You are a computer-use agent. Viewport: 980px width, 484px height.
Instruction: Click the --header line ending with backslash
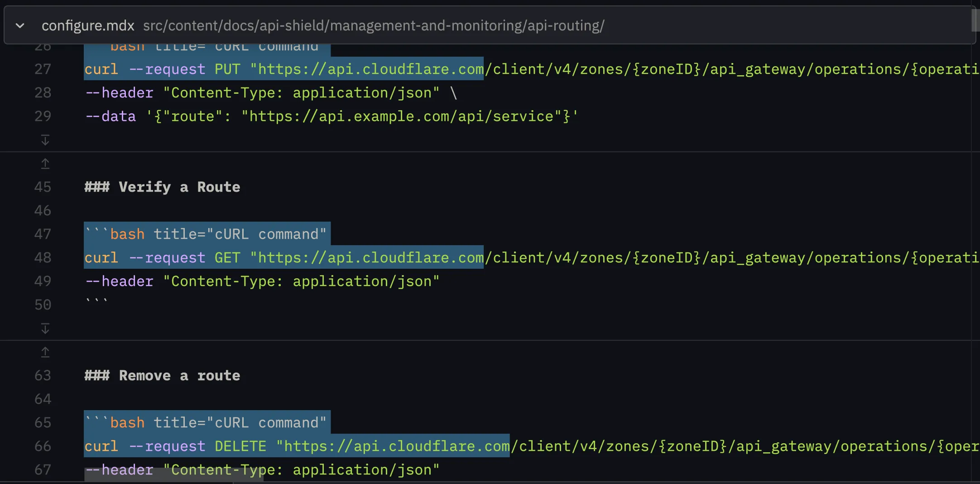click(271, 92)
